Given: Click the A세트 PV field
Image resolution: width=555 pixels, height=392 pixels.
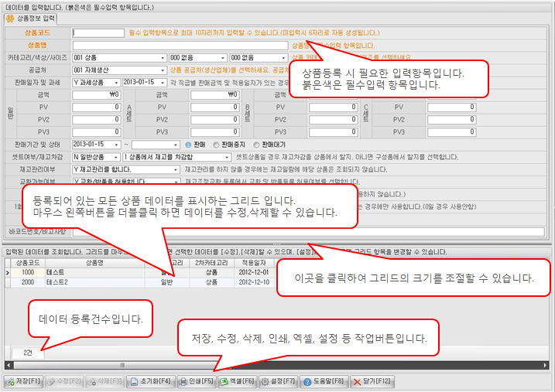Looking at the screenshot, I should pyautogui.click(x=215, y=107).
